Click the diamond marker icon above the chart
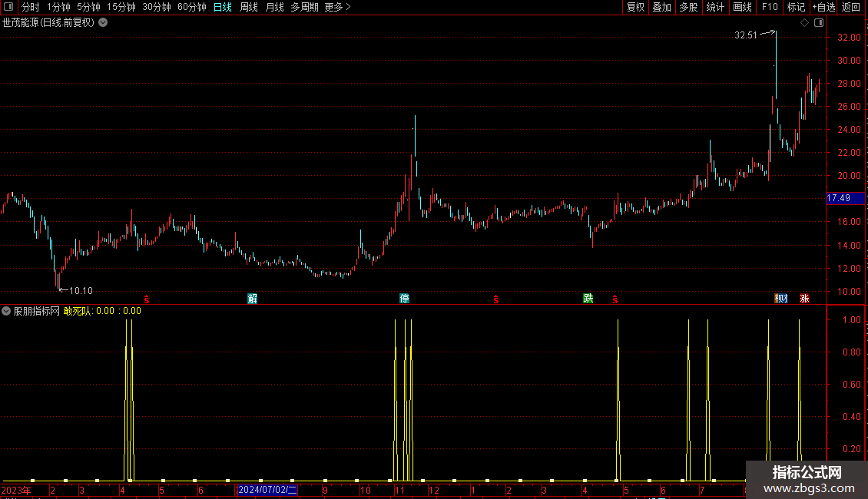This screenshot has height=499, width=868. (x=804, y=23)
